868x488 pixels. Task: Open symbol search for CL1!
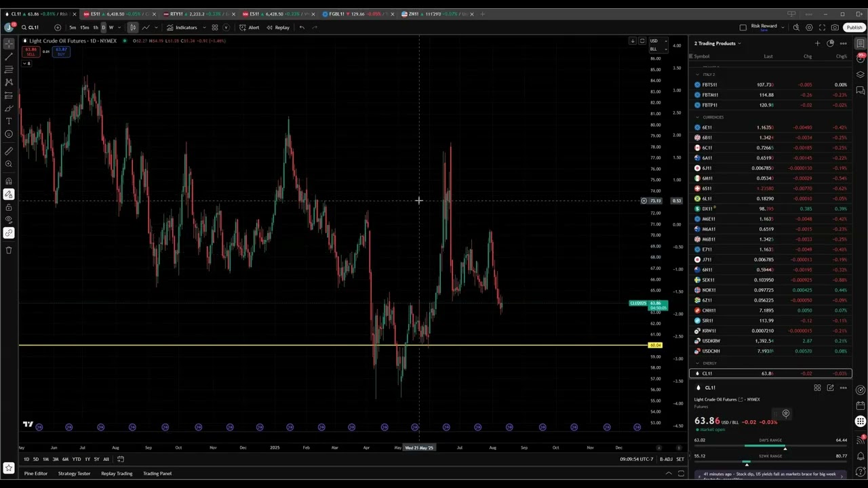[30, 28]
